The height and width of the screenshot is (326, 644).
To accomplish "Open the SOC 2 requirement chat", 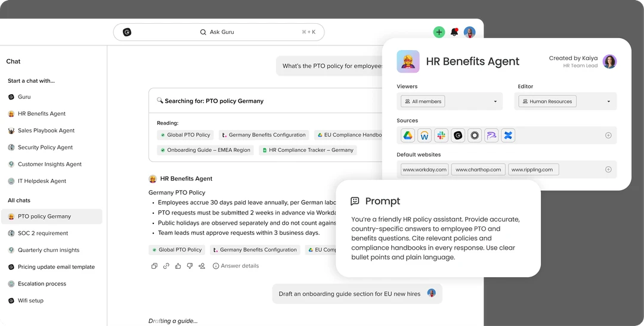I will tap(43, 233).
